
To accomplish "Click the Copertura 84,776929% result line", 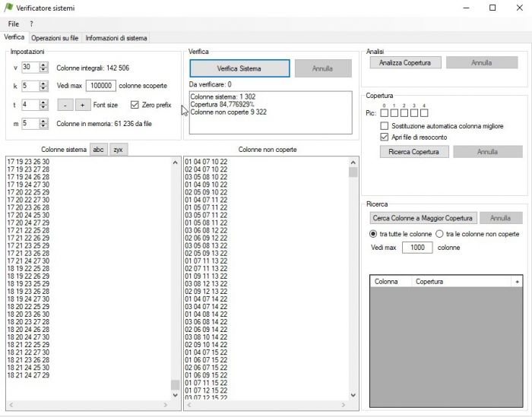I will coord(222,104).
